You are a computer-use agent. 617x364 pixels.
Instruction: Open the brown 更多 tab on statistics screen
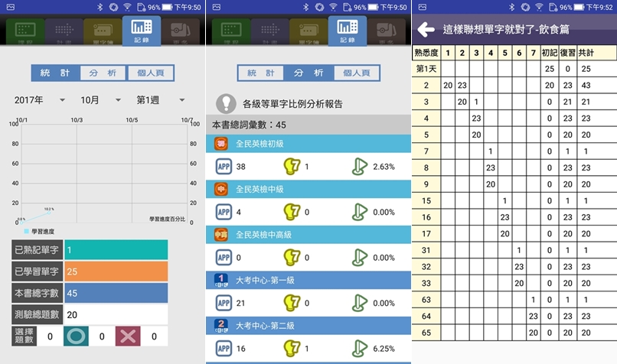[180, 31]
